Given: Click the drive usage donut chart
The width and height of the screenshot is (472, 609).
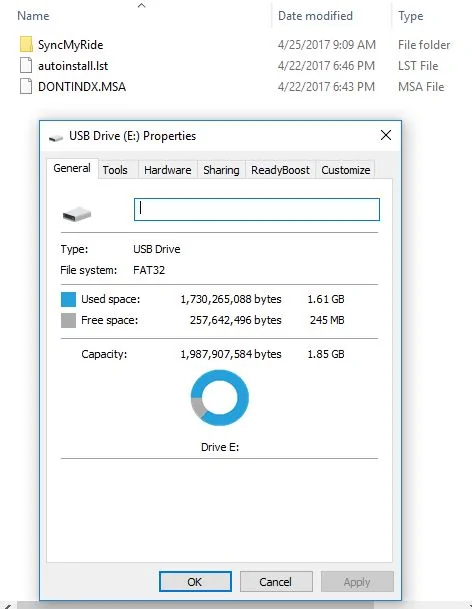Looking at the screenshot, I should (x=220, y=397).
